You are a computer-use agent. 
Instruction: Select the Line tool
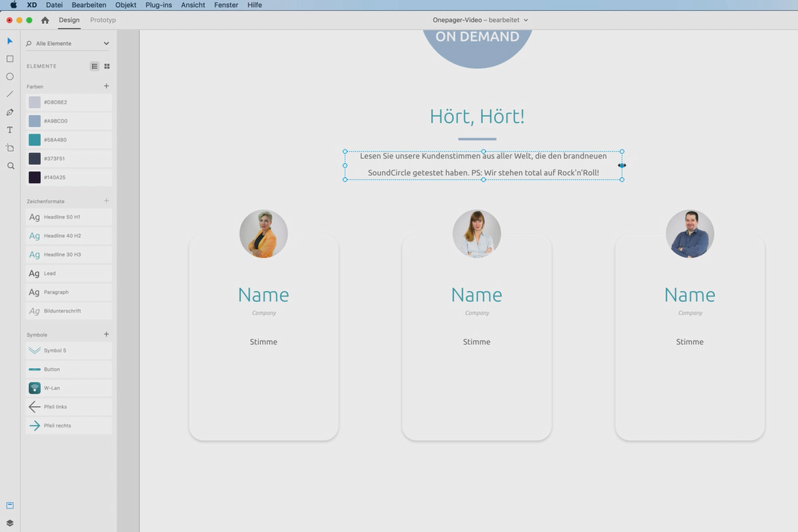10,94
